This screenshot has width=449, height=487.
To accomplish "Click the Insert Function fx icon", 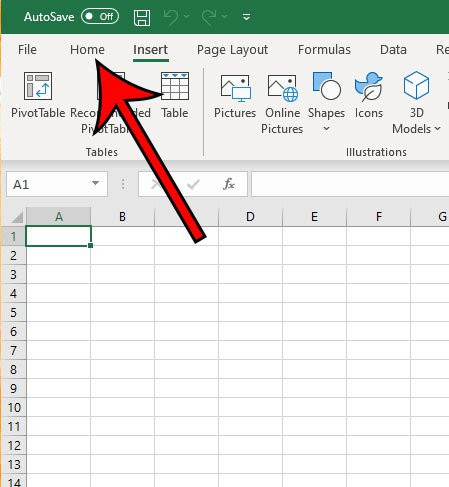I will pyautogui.click(x=229, y=184).
